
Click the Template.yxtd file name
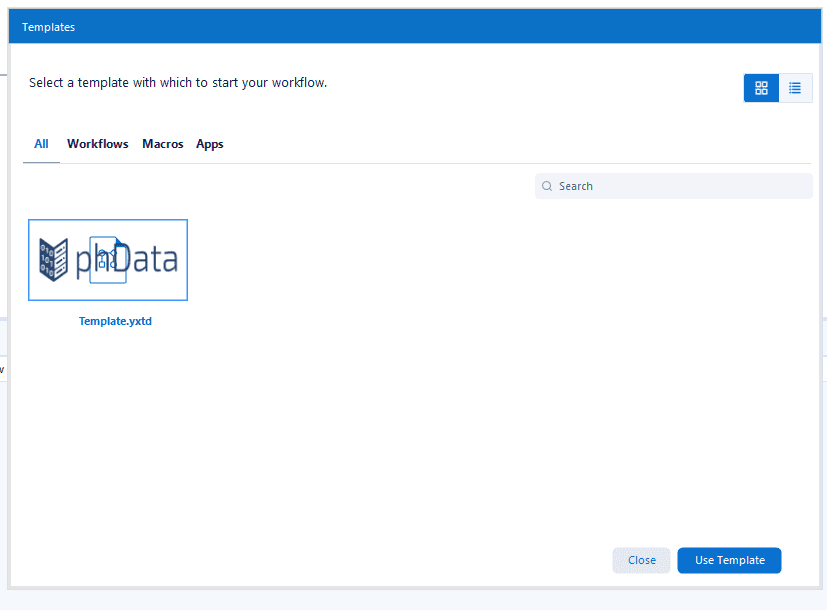coord(115,321)
